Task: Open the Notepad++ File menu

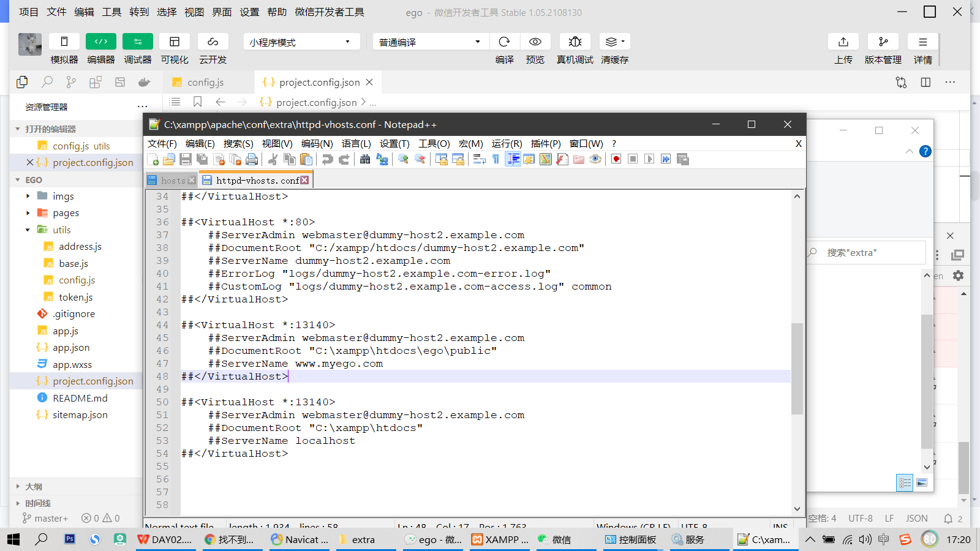Action: [162, 143]
